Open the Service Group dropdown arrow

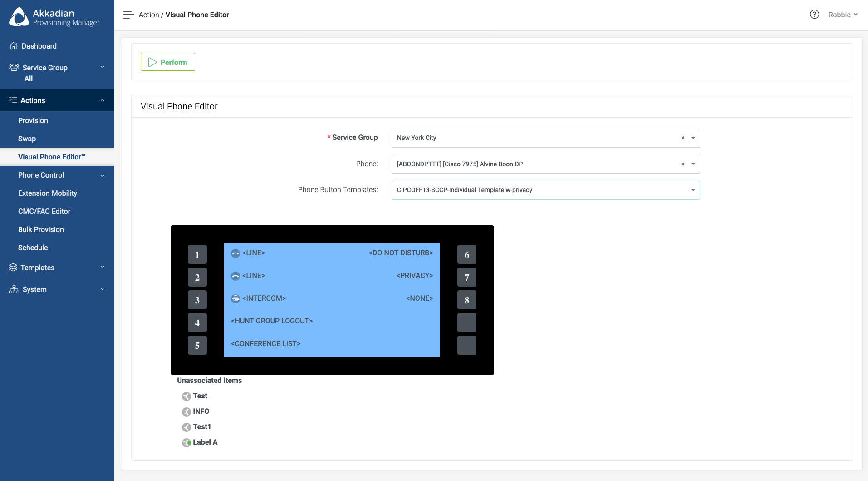tap(693, 138)
